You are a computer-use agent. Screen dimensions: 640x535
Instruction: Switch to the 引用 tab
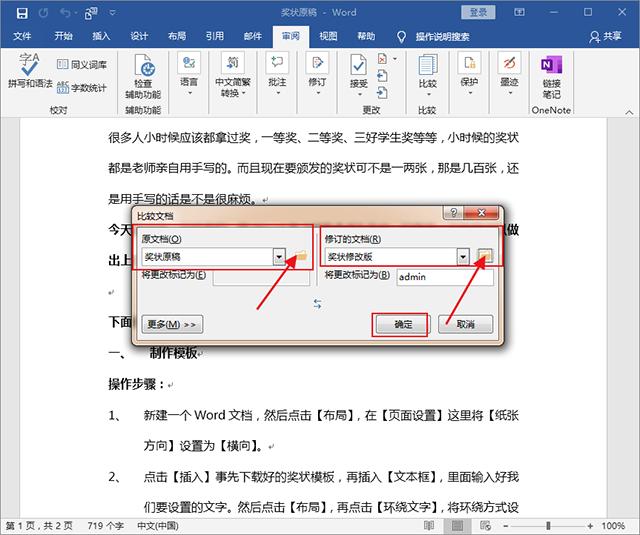tap(215, 36)
